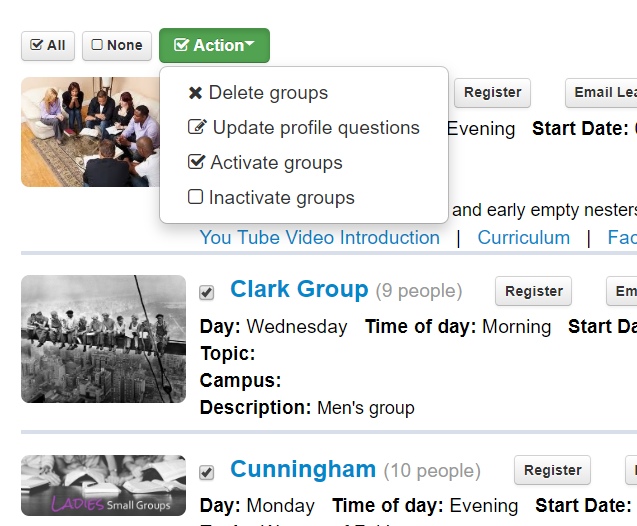This screenshot has height=526, width=637.
Task: Expand the Action dropdown caret
Action: click(x=249, y=43)
